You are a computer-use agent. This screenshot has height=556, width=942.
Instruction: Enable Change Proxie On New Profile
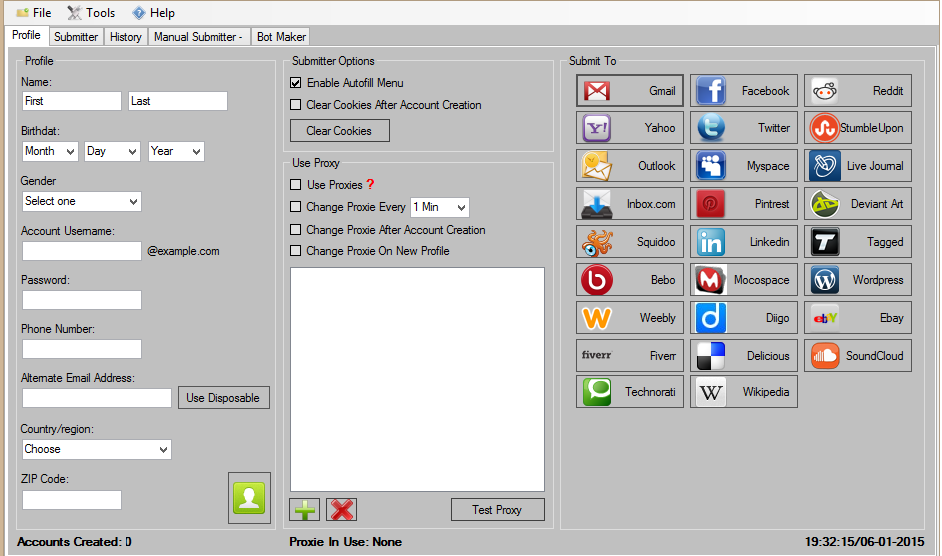[x=296, y=251]
